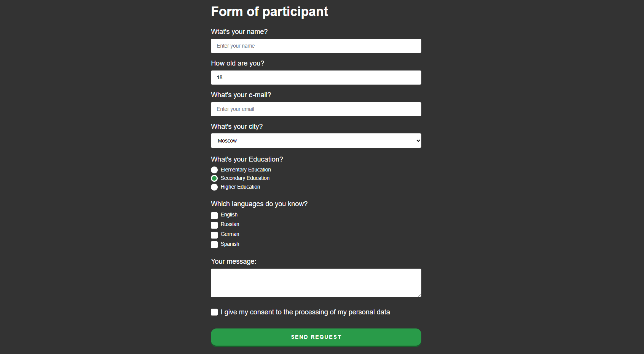Click the Spanish label text

230,244
